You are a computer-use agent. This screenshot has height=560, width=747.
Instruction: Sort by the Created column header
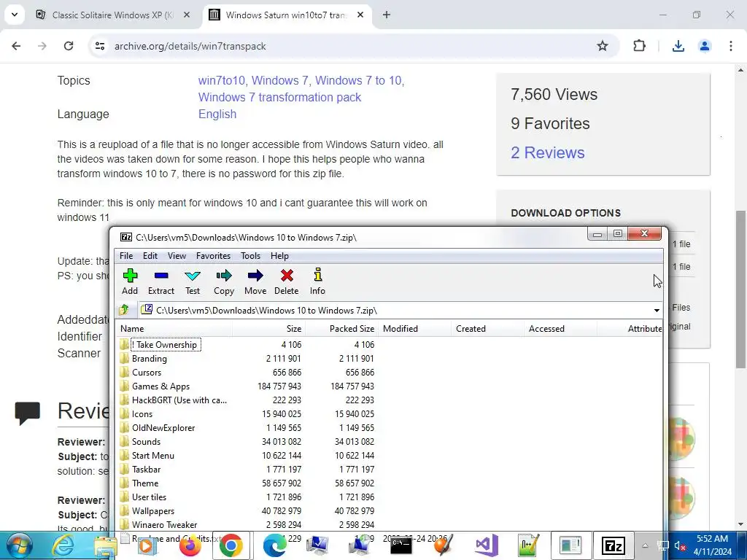(487, 329)
